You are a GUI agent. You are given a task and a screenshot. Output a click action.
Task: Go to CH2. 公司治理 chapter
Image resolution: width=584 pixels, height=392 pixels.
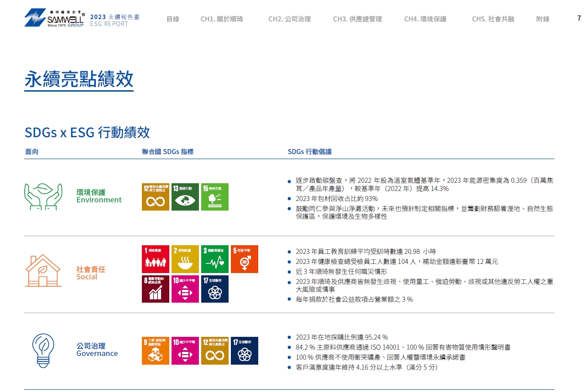pos(290,19)
